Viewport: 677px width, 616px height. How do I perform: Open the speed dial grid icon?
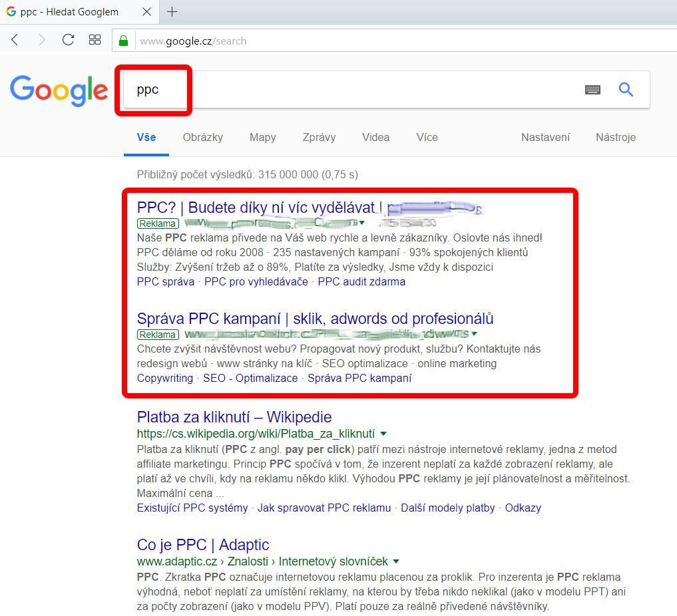[95, 40]
